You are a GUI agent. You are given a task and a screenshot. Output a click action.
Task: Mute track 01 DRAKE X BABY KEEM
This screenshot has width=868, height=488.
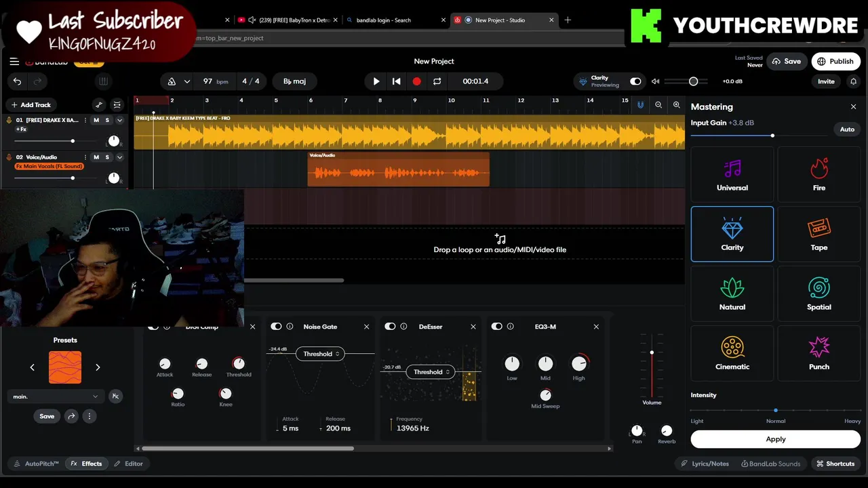[x=96, y=121]
